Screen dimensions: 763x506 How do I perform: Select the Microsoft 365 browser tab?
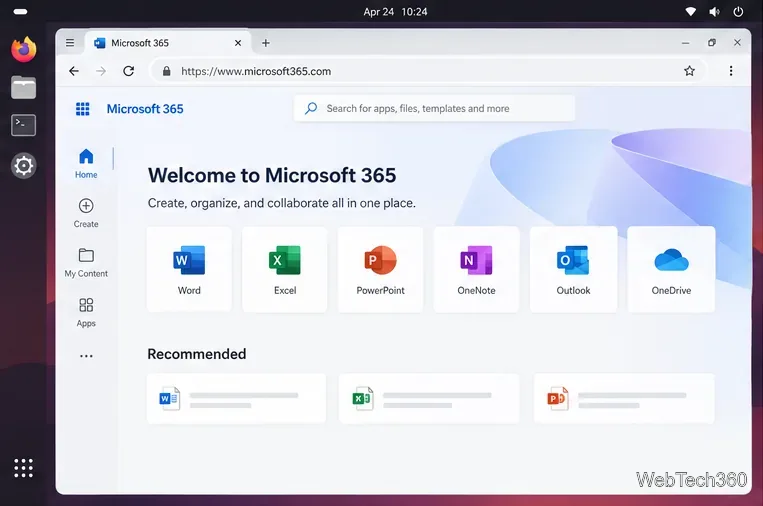click(x=168, y=43)
